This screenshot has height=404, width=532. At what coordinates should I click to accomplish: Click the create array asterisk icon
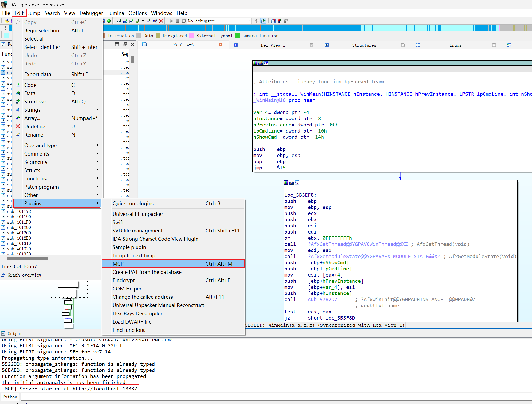(149, 21)
